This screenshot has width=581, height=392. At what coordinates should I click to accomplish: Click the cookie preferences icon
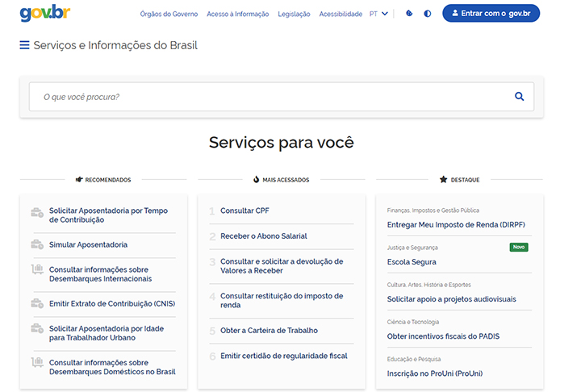point(409,14)
